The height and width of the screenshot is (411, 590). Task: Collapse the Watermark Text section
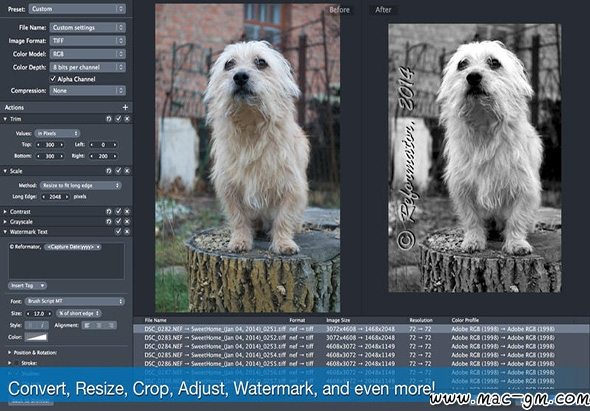coord(5,232)
